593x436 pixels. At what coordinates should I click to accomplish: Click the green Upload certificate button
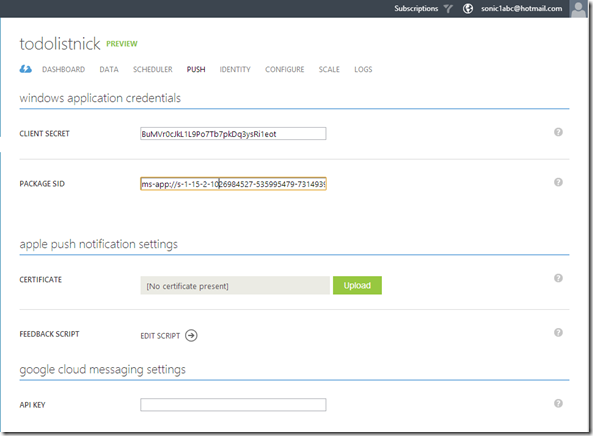357,285
